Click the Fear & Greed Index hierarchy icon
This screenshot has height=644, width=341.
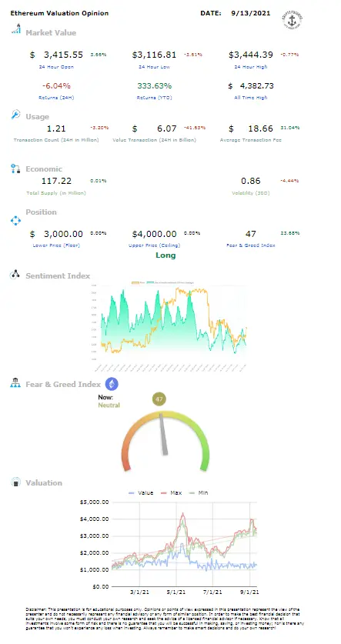(15, 383)
